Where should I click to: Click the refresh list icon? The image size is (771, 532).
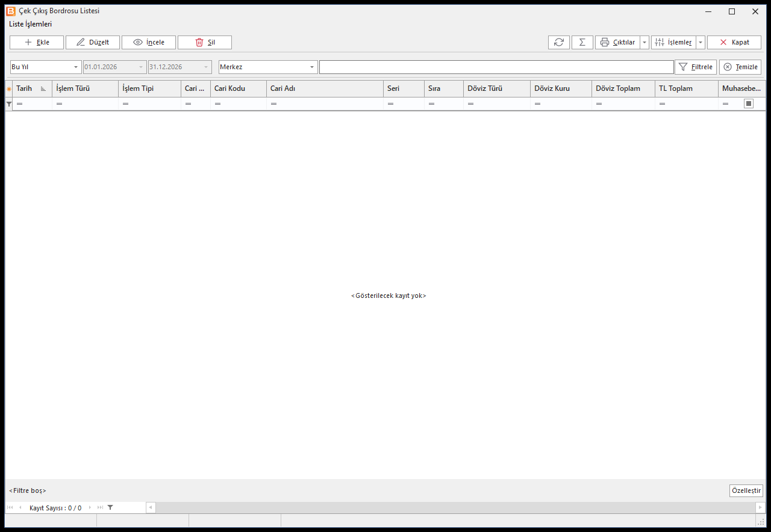[x=559, y=42]
